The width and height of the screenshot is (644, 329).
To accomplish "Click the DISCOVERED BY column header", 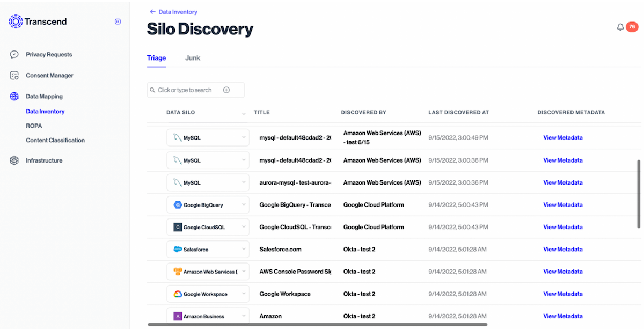I will coord(364,113).
